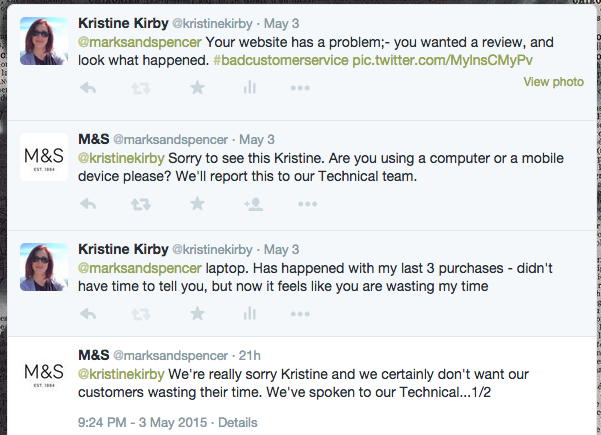The height and width of the screenshot is (435, 601).
Task: Reply to Kristine's "laptop" tweet
Action: pos(88,314)
